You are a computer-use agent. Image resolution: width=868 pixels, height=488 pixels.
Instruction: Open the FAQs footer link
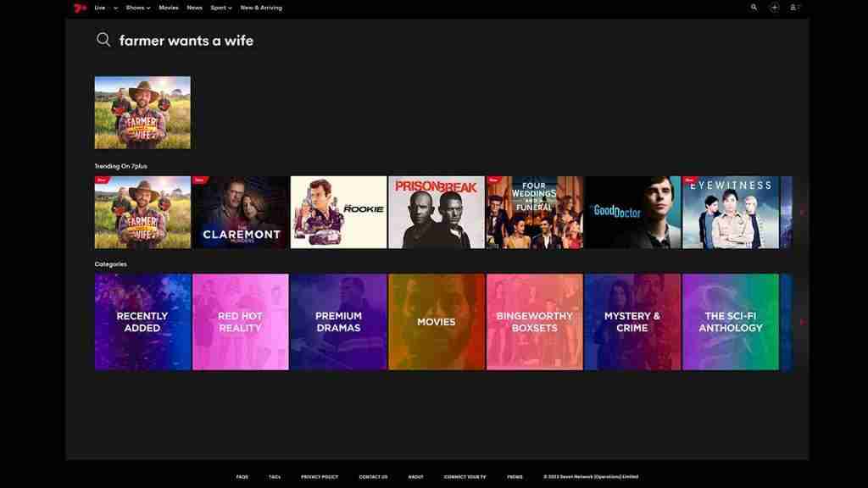[x=242, y=477]
